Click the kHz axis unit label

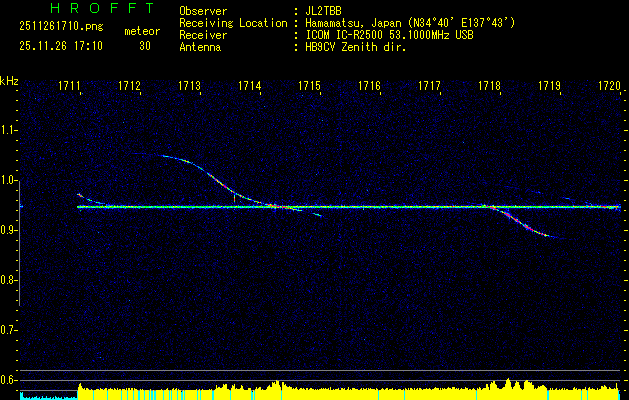[9, 80]
